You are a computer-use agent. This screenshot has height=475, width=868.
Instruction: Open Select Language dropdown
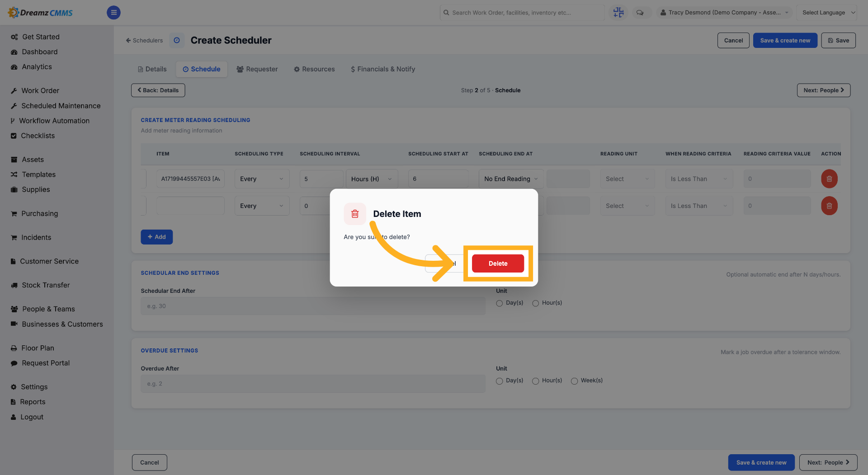826,12
